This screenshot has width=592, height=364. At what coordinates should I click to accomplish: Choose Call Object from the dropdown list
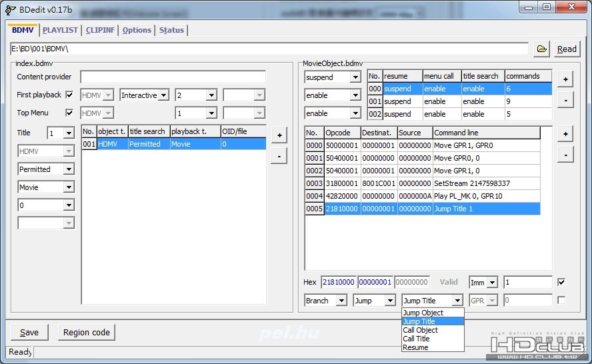433,330
